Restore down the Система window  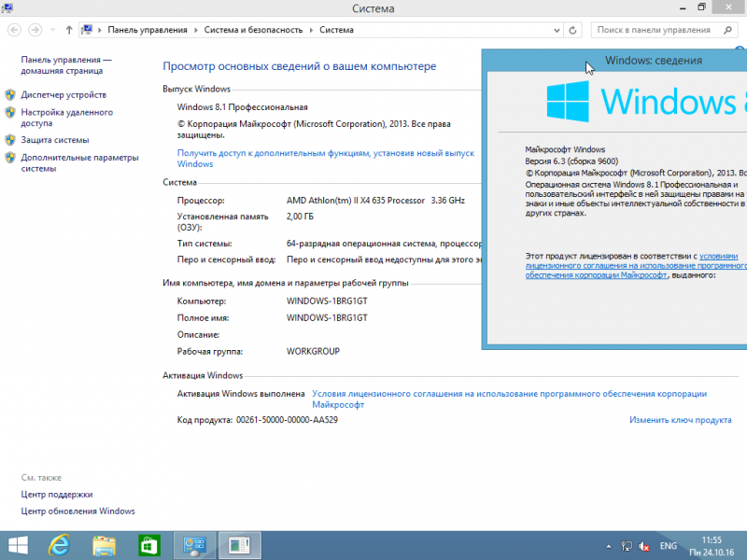click(702, 7)
